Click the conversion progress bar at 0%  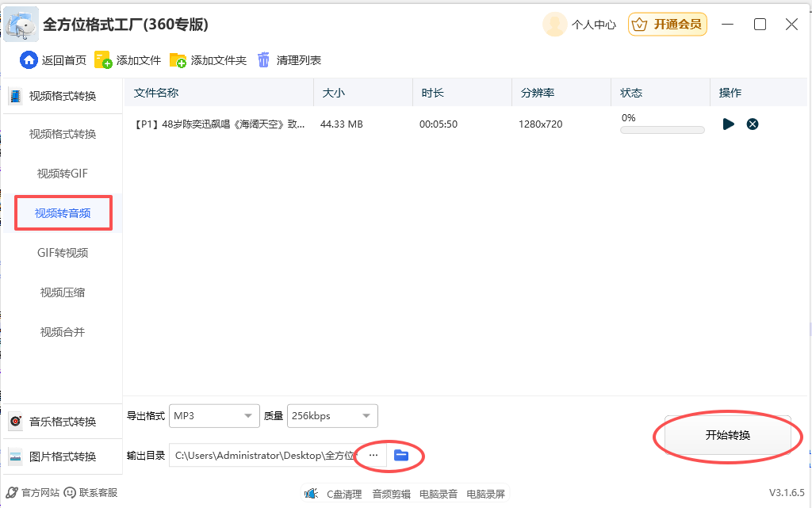point(661,130)
